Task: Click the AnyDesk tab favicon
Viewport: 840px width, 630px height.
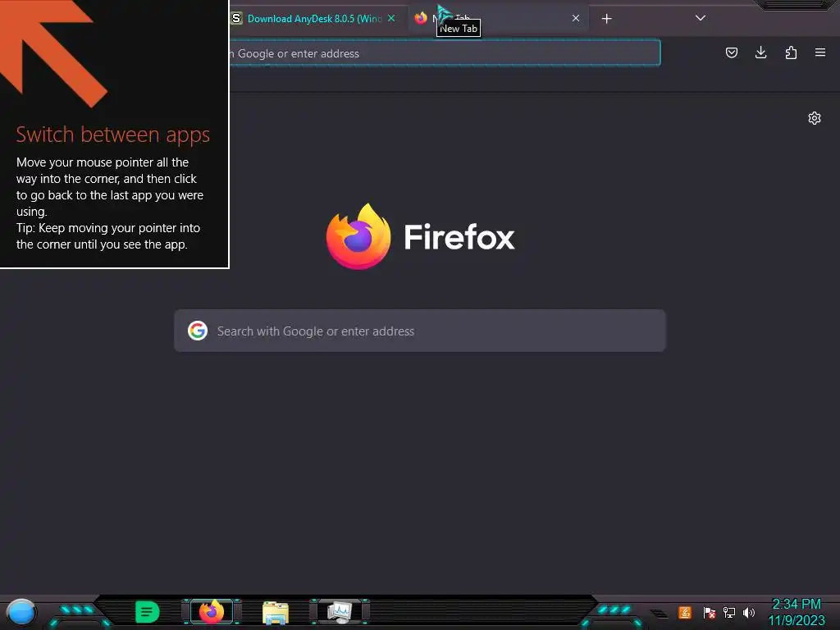Action: point(236,18)
